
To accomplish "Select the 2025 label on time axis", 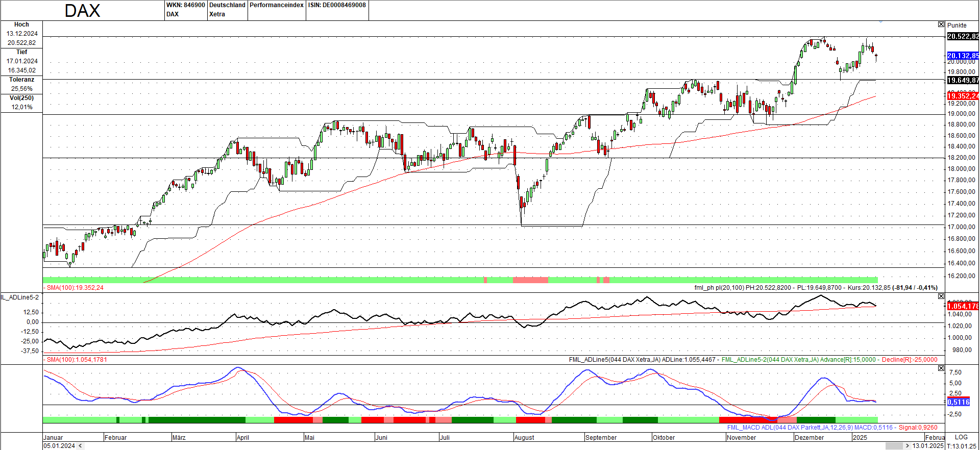I will (x=860, y=438).
